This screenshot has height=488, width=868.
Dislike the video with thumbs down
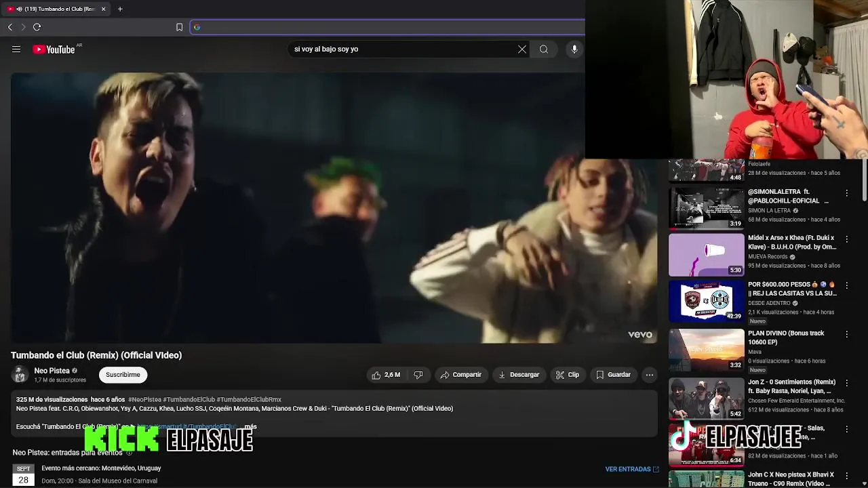(x=418, y=375)
